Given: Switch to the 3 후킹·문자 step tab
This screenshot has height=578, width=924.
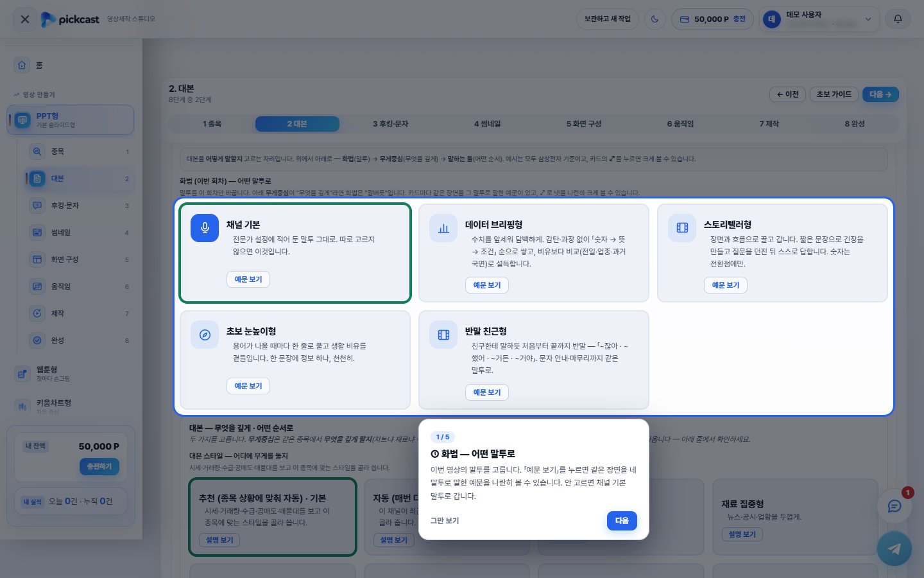Looking at the screenshot, I should [391, 124].
